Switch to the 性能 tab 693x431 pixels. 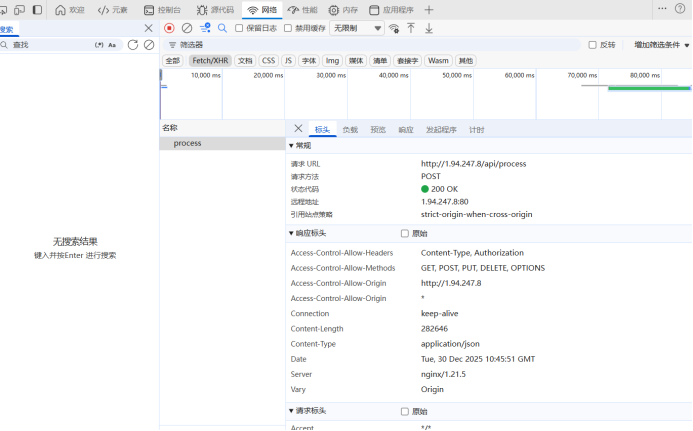point(302,10)
